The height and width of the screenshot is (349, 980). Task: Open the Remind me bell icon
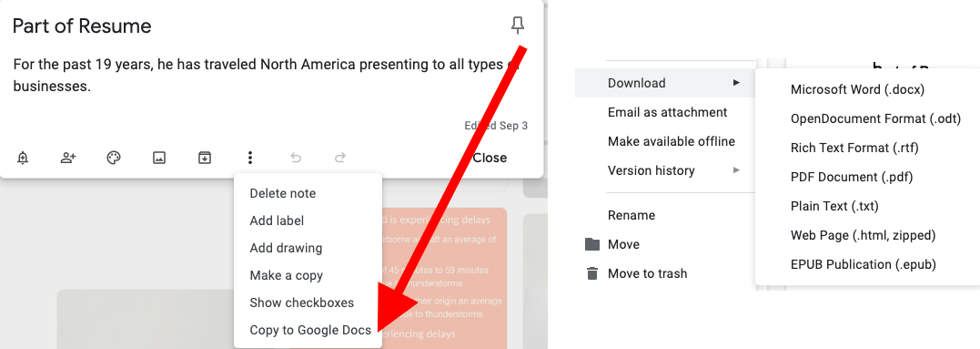click(x=23, y=159)
